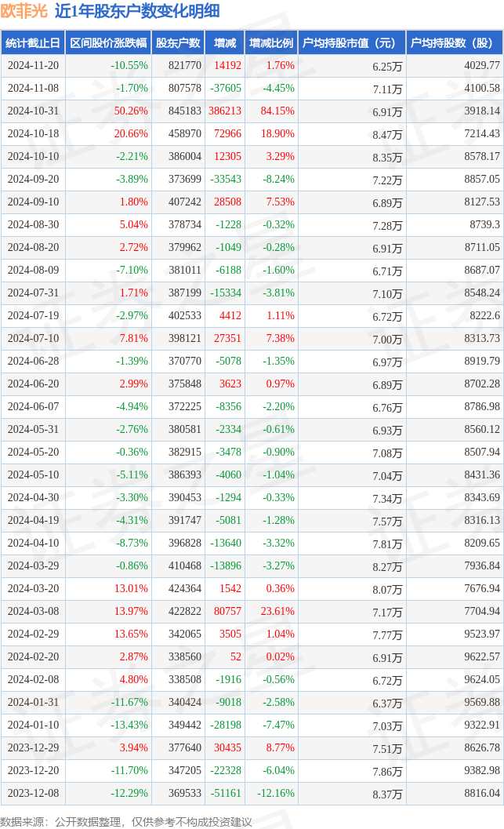Select the date cell 2024-06-07
The image size is (504, 829).
click(33, 406)
